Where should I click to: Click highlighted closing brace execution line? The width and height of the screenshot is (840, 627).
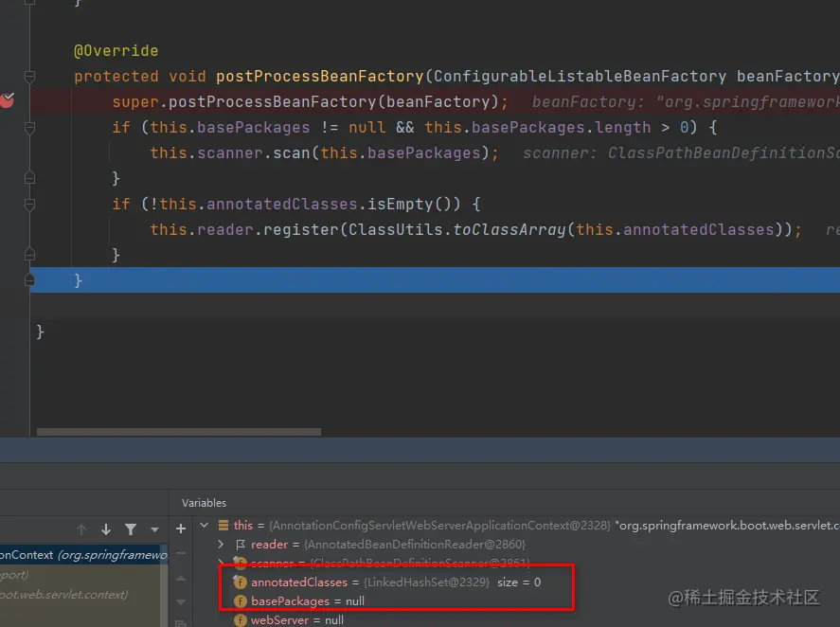pyautogui.click(x=435, y=279)
